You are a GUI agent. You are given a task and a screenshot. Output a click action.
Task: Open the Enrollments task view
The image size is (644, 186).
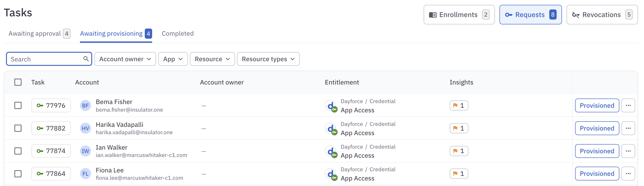pyautogui.click(x=459, y=15)
